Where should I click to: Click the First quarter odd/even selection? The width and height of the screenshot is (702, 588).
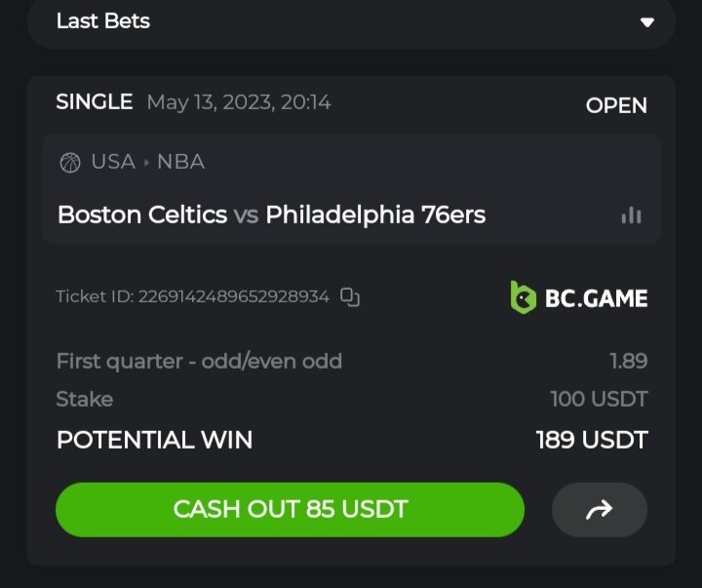coord(199,362)
